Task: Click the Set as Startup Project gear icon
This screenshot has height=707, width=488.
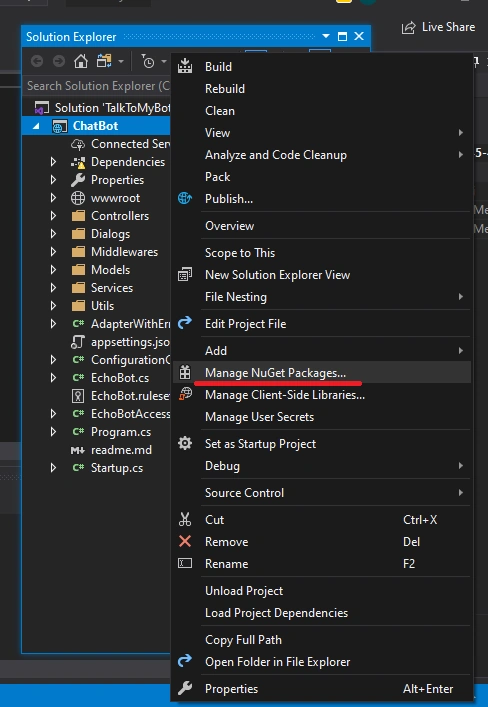Action: (185, 443)
